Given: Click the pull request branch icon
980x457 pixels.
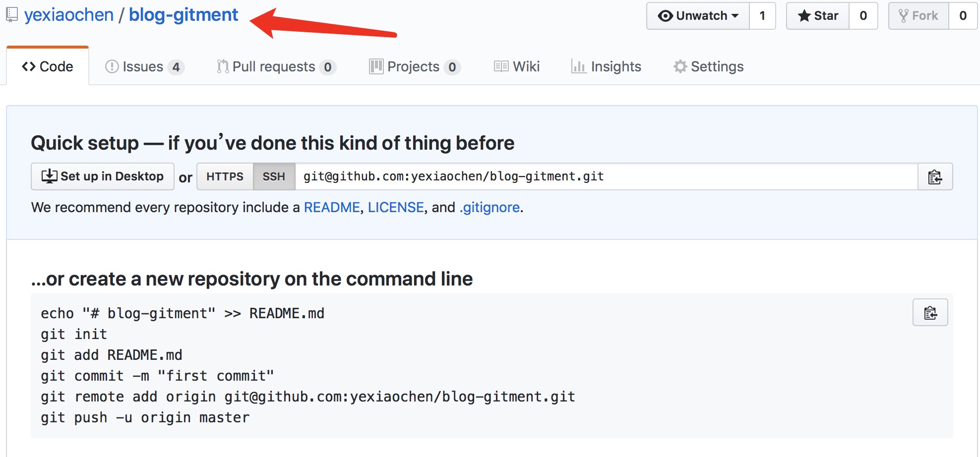Looking at the screenshot, I should click(x=223, y=66).
